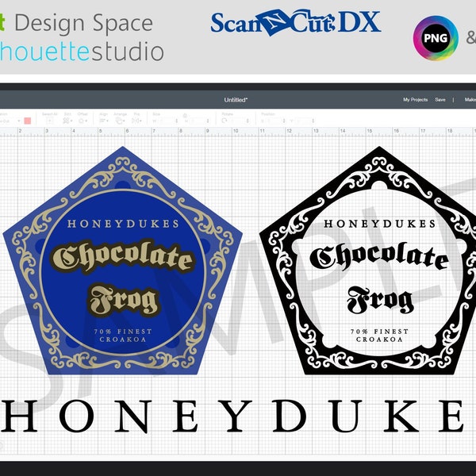Viewport: 476px width, 476px height.
Task: Expand the Arrange dropdown
Action: 121,121
